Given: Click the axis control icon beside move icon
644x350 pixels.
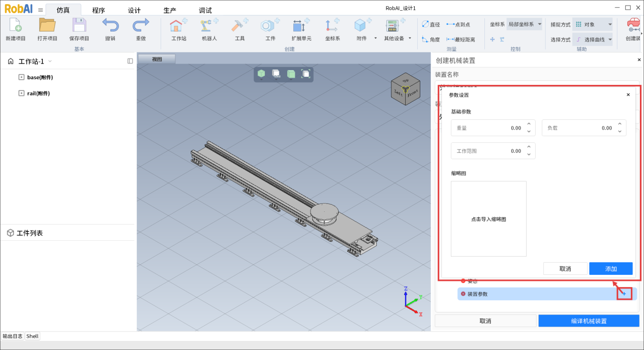Looking at the screenshot, I should click(502, 39).
